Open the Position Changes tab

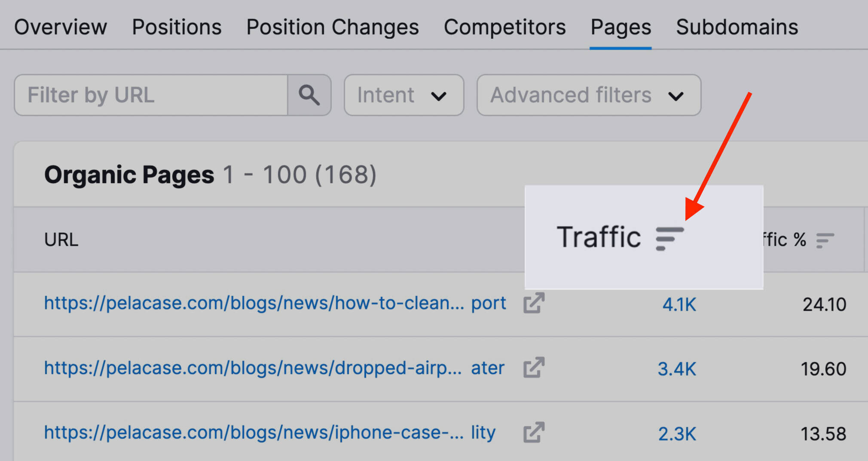[x=333, y=27]
